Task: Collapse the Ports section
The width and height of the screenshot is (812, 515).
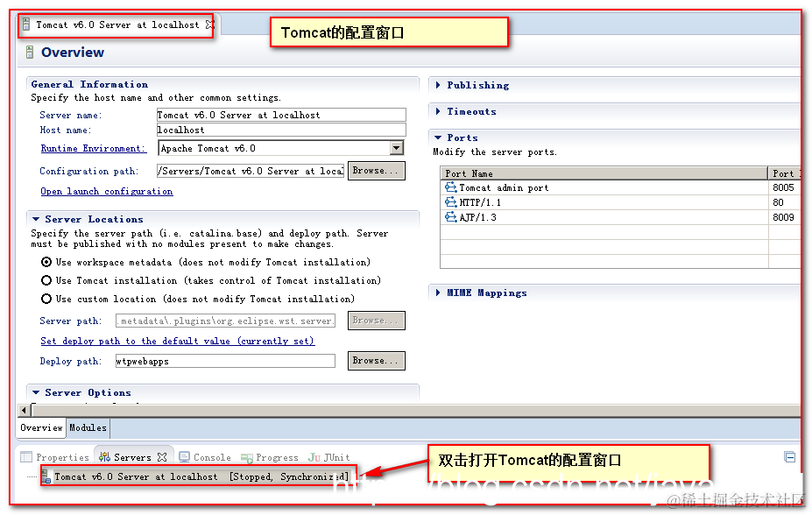Action: click(438, 138)
